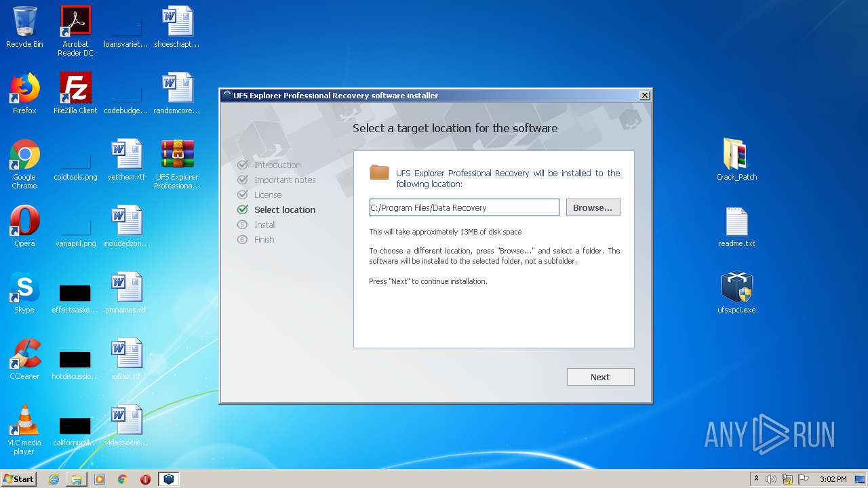Click the Introduction step in installer

(277, 165)
